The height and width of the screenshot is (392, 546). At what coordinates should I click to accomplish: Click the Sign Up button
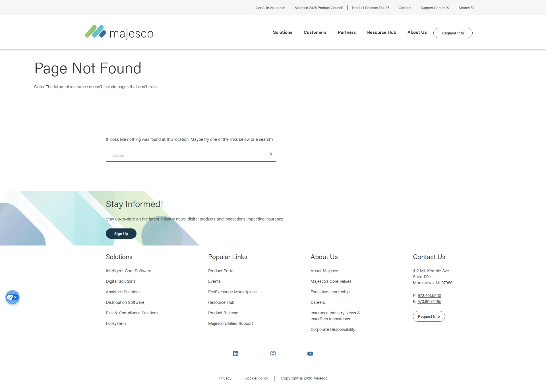pos(121,234)
